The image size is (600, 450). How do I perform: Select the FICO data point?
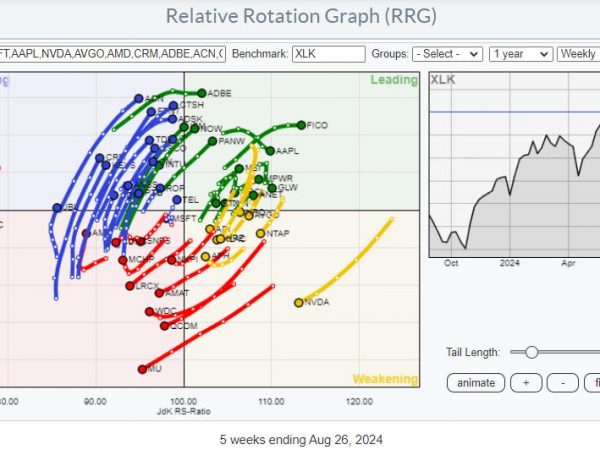click(x=301, y=125)
